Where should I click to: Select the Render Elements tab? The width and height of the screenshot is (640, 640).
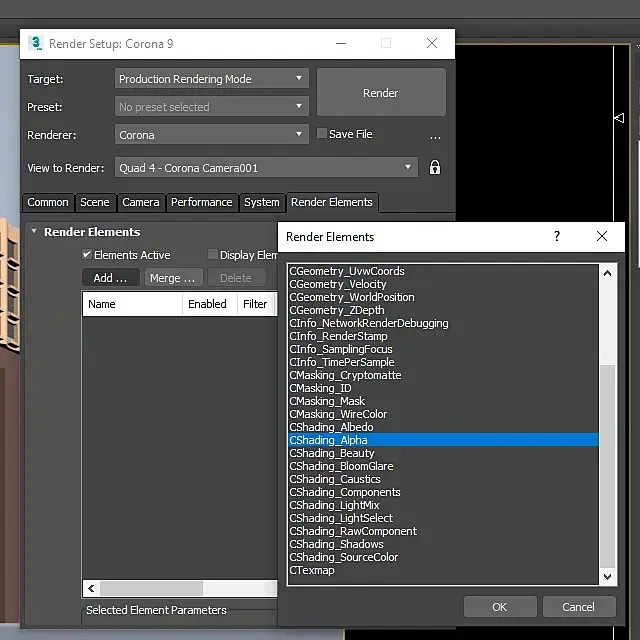coord(332,202)
